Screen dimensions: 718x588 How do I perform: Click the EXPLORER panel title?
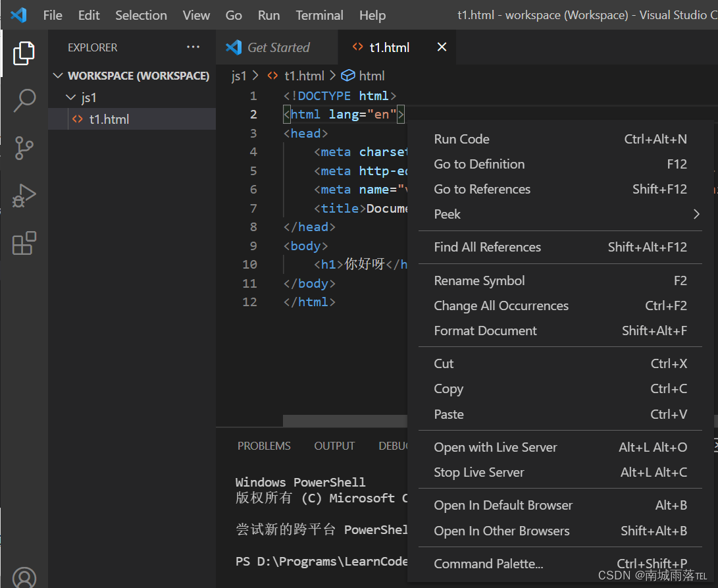93,47
